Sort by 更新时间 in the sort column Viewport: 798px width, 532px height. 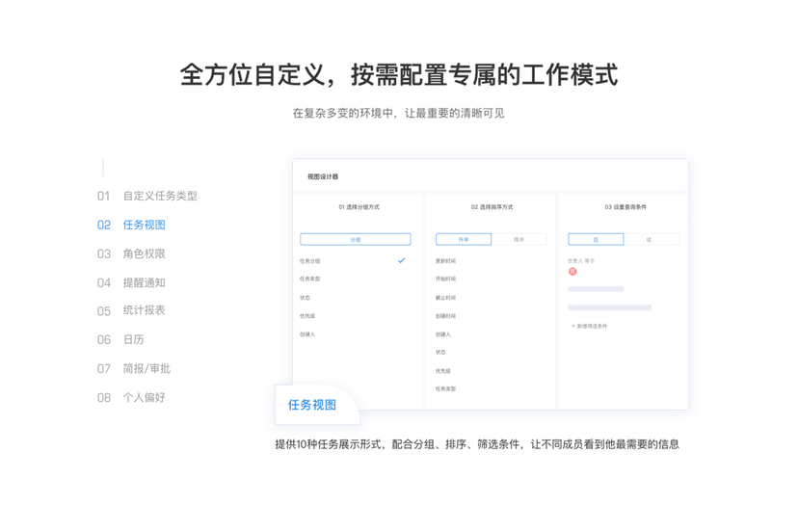446,261
